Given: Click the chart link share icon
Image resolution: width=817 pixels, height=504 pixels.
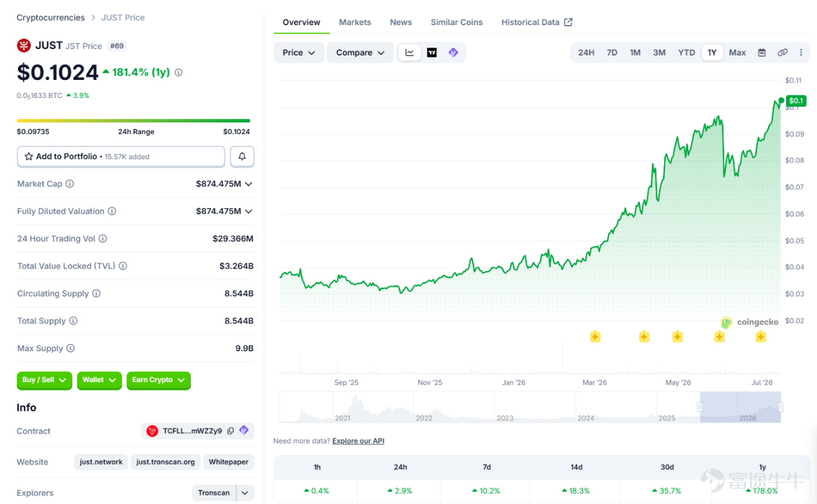Looking at the screenshot, I should (x=782, y=53).
